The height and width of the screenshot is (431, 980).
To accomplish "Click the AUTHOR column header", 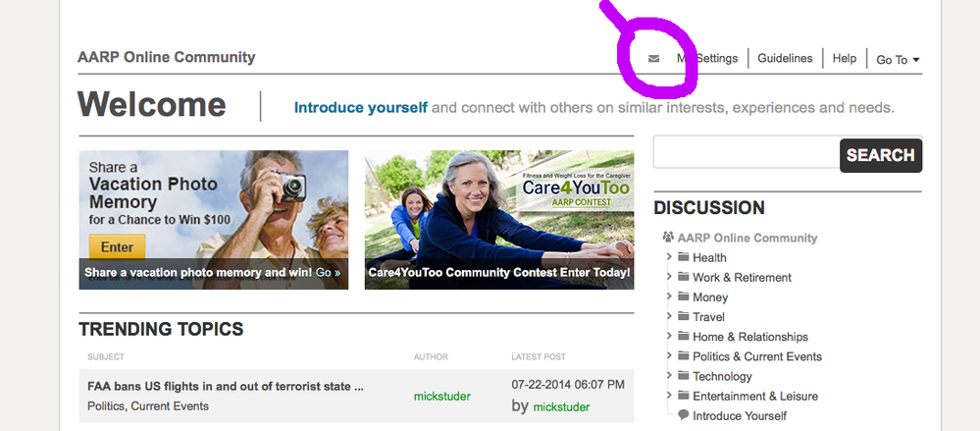I will pyautogui.click(x=431, y=357).
